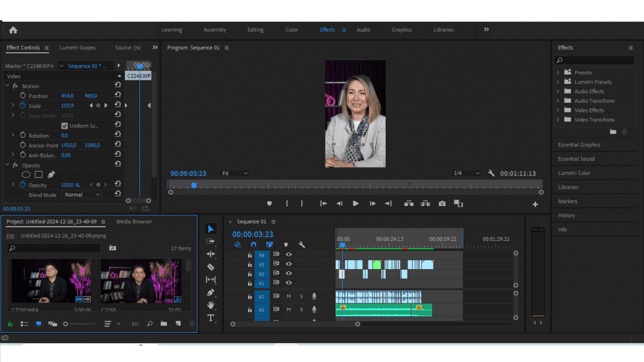Viewport: 644px width, 362px height.
Task: Select the Selection arrow tool
Action: pyautogui.click(x=211, y=229)
